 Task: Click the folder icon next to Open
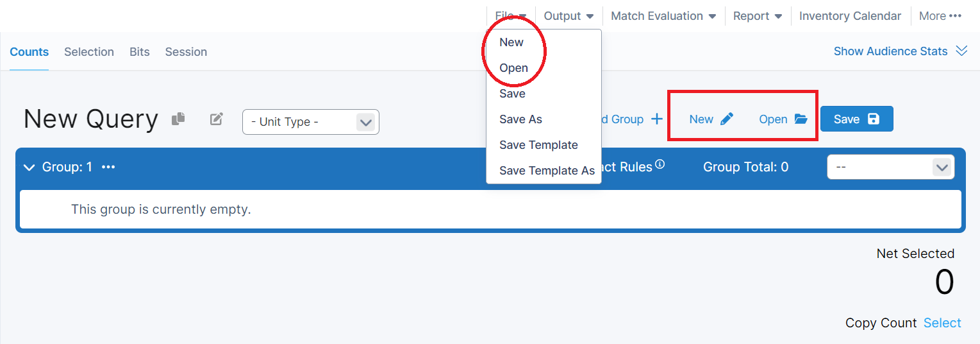point(801,119)
